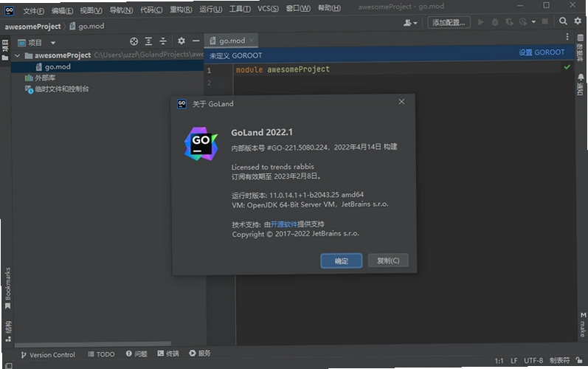Select 外部库 in project tree

(40, 78)
